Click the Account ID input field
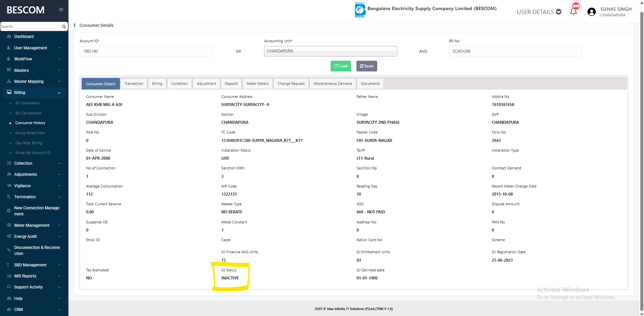This screenshot has height=316, width=644. point(146,51)
